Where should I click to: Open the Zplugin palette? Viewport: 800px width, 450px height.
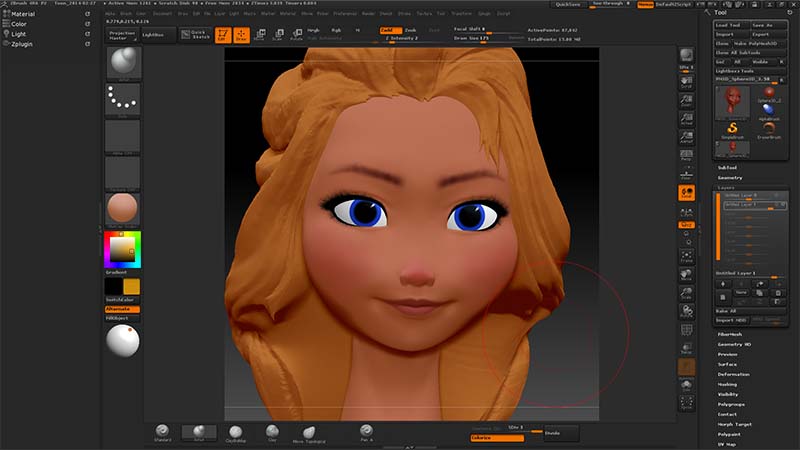[25, 46]
